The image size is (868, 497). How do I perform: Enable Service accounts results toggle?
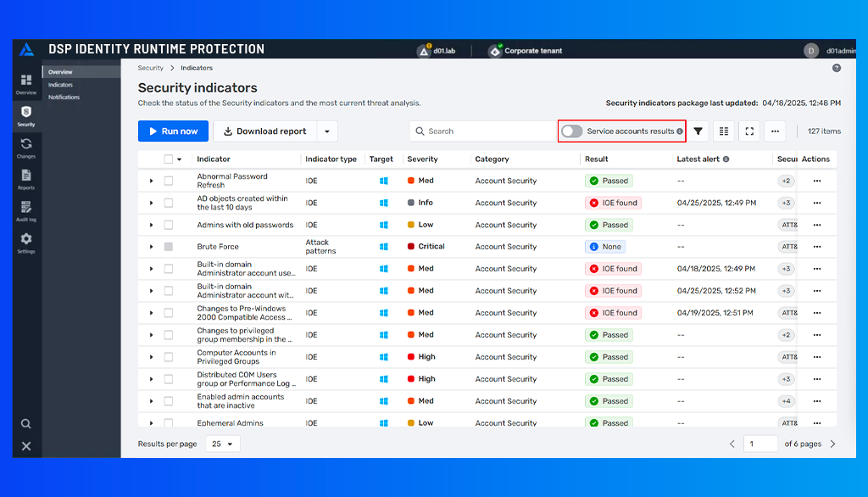click(x=572, y=131)
